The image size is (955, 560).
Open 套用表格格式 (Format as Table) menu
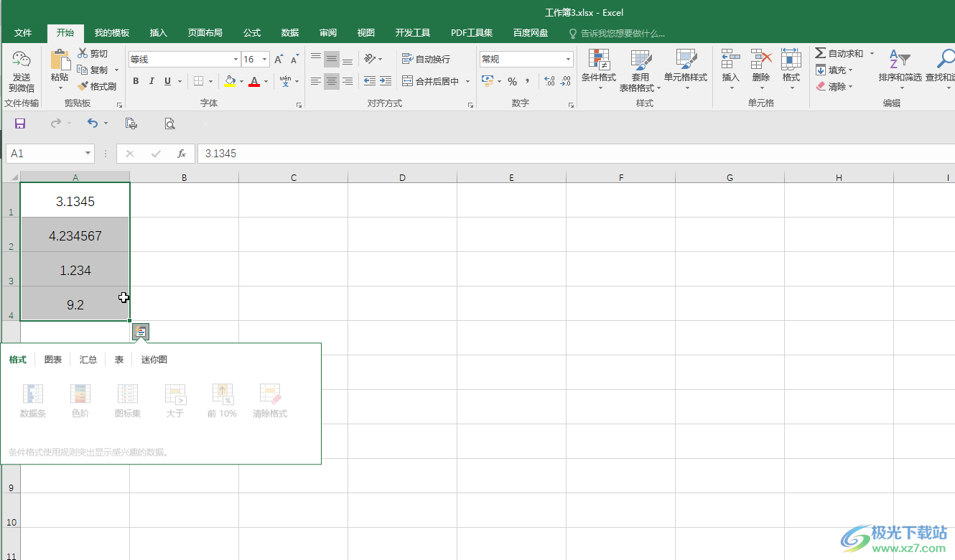tap(640, 70)
